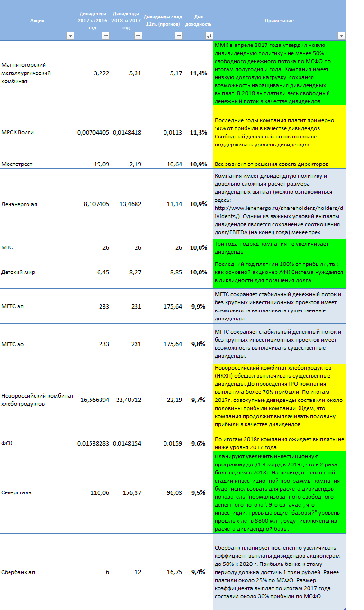This screenshot has height=610, width=364.
Task: Select cell МГТС ап
Action: point(37,306)
